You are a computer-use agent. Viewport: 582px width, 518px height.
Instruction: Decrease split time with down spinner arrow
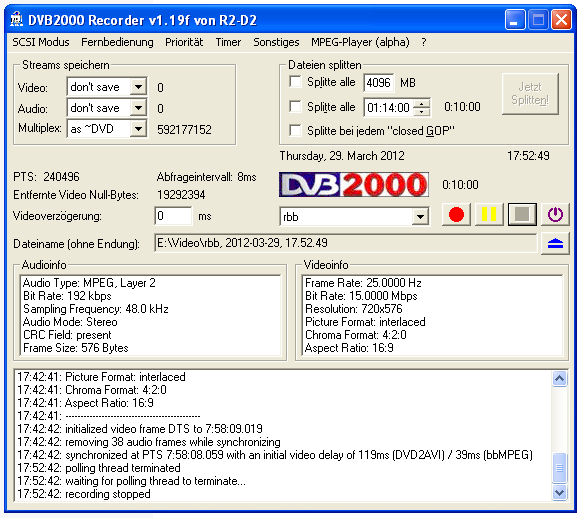point(422,112)
